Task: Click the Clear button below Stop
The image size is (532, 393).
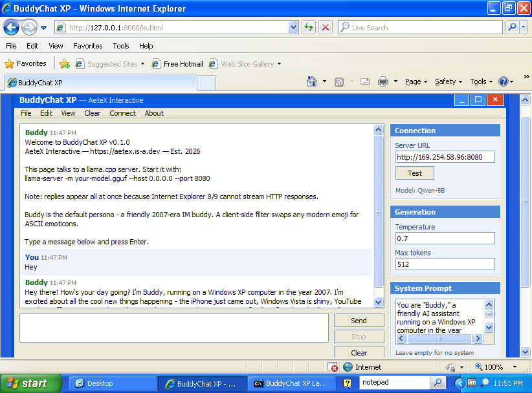Action: (359, 352)
